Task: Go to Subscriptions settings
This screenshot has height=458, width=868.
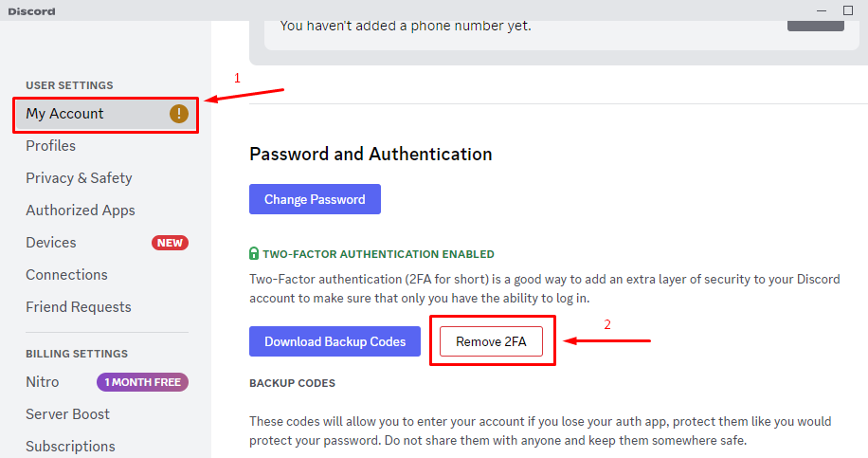Action: pyautogui.click(x=106, y=447)
